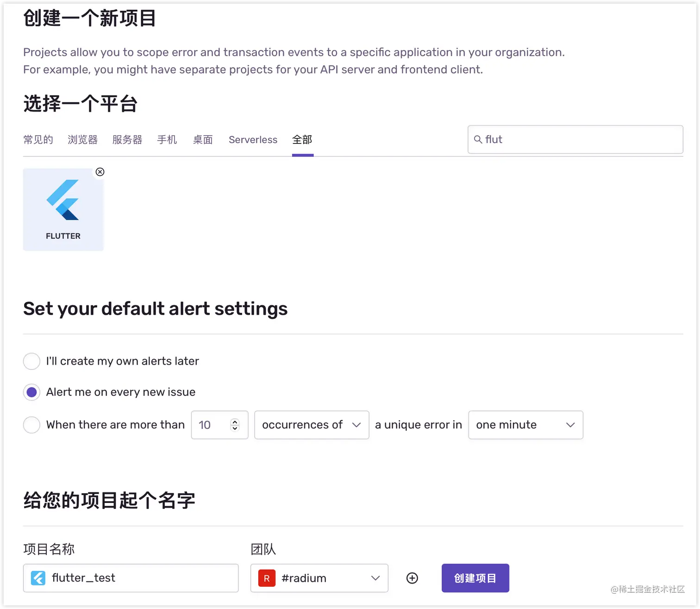Click the 给您的项目起个名字 heading
Image resolution: width=700 pixels, height=609 pixels.
tap(109, 500)
